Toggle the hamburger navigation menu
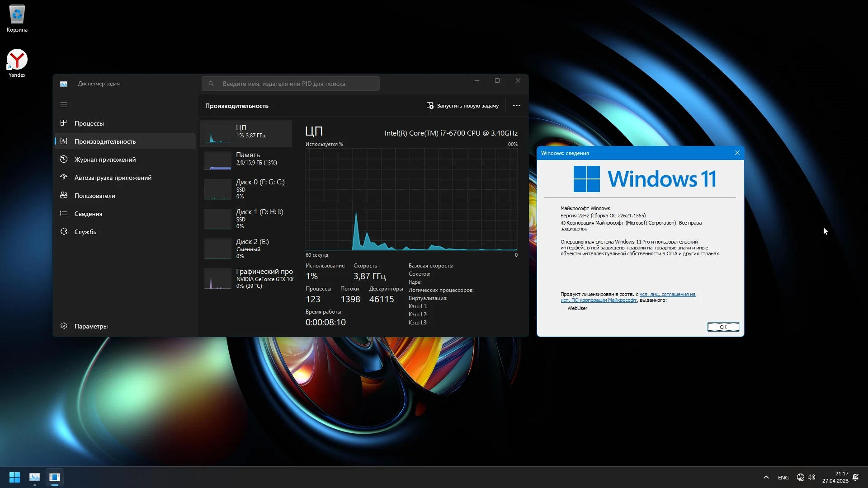868x488 pixels. click(x=64, y=105)
